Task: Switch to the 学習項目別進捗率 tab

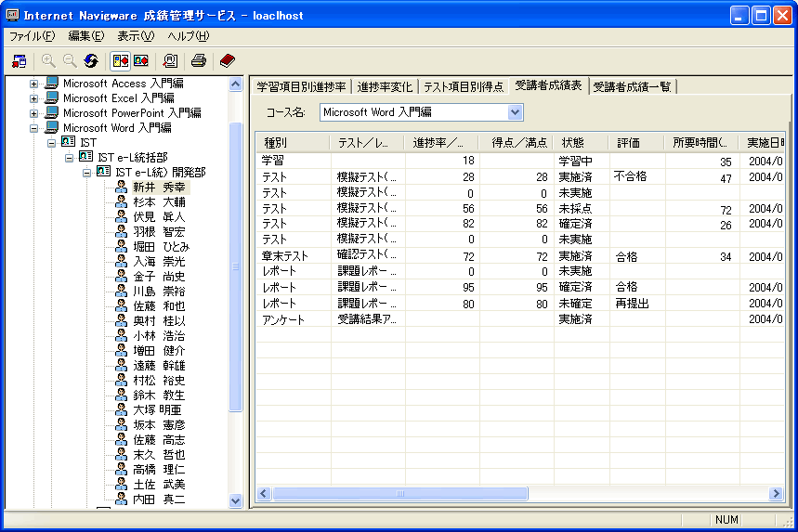Action: (301, 87)
